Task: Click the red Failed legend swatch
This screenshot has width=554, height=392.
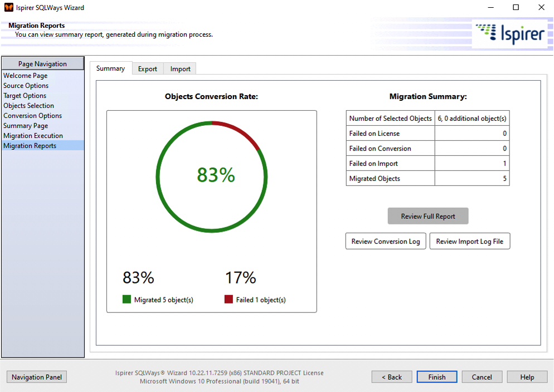Action: pyautogui.click(x=229, y=299)
